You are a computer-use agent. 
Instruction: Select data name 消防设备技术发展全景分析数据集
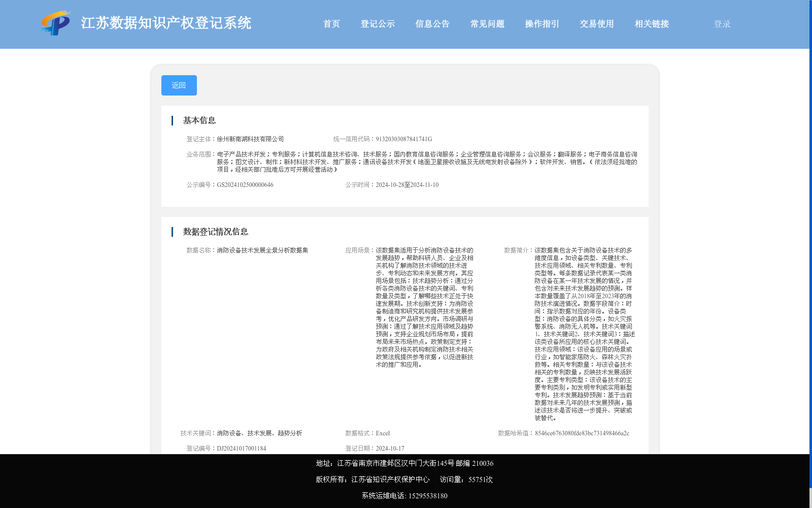pos(262,250)
